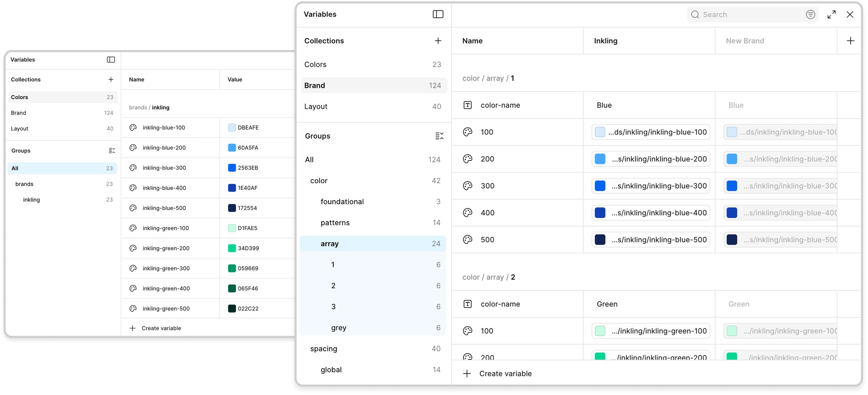Image resolution: width=868 pixels, height=395 pixels.
Task: Click the inkling-blue-200 variable name
Action: click(164, 148)
